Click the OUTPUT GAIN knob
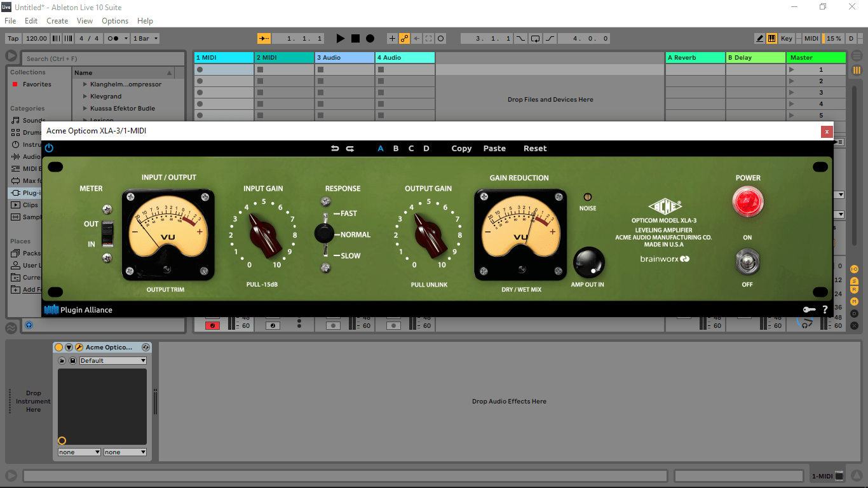 coord(430,234)
